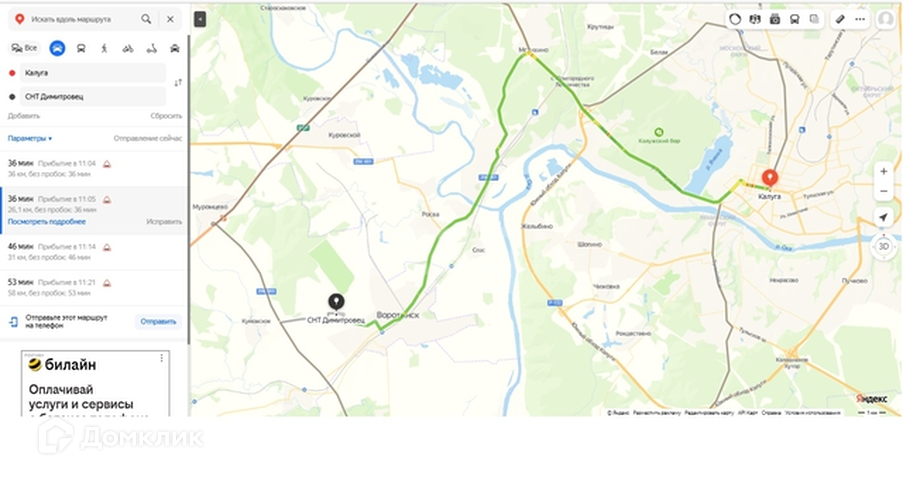
Task: Swap start and destination points
Action: (x=178, y=83)
